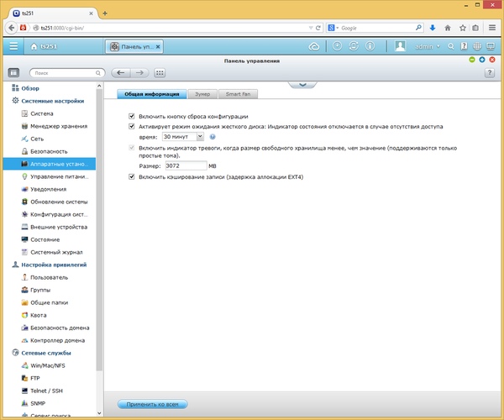Viewport: 504px width, 420px height.
Task: Click the blue info icon next to time dropdown
Action: coord(213,137)
